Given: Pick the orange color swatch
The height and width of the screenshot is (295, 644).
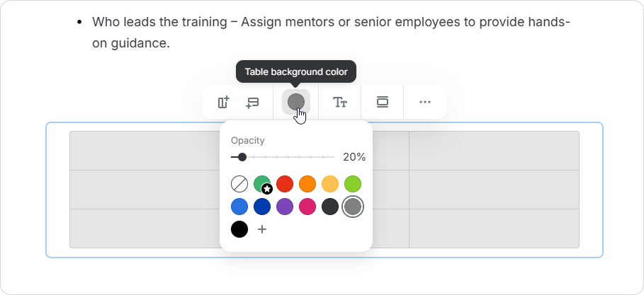Looking at the screenshot, I should pos(307,184).
